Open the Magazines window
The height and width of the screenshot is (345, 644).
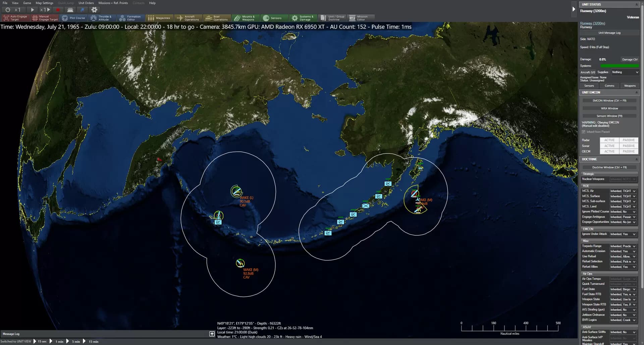click(159, 18)
